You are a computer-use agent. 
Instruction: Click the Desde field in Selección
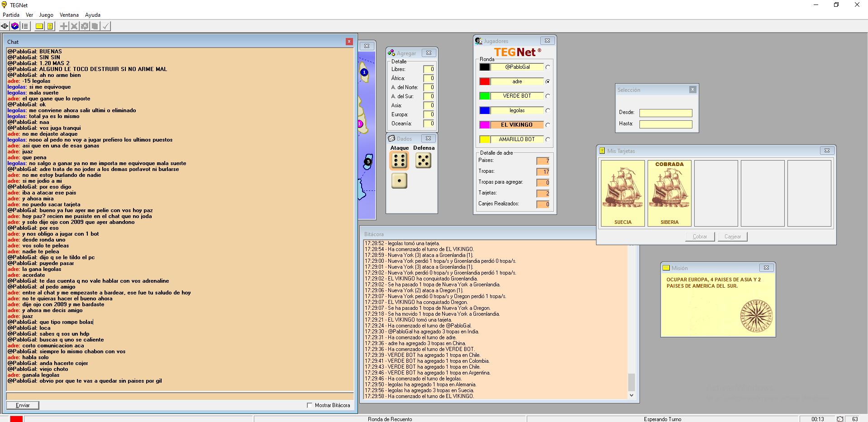tap(665, 113)
